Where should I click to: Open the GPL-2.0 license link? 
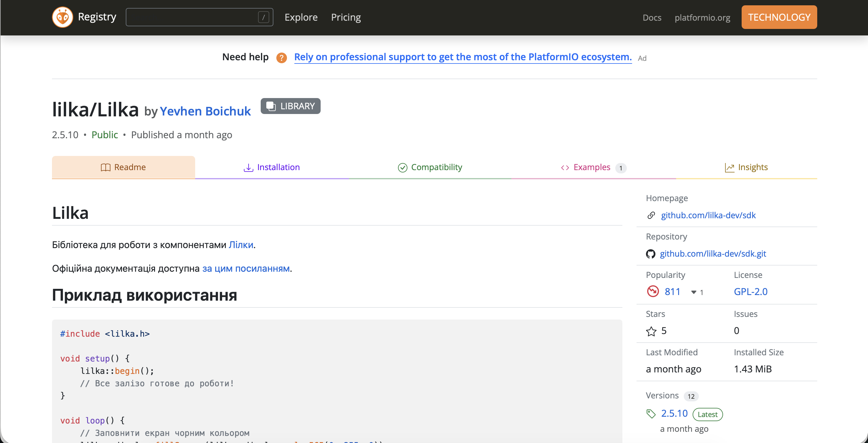(750, 291)
